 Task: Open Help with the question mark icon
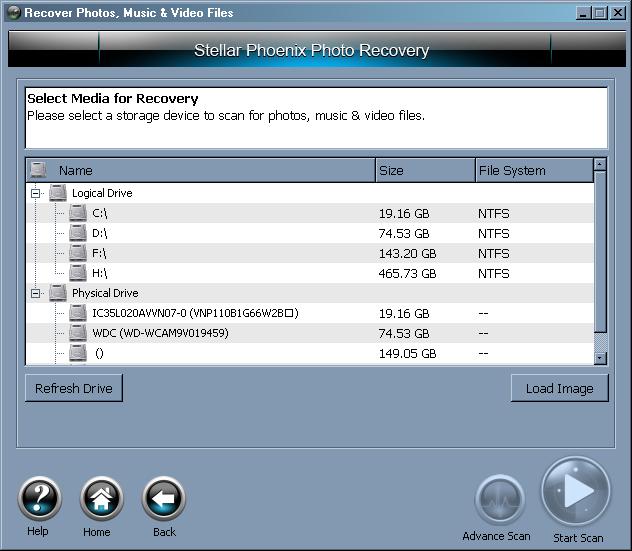pos(40,499)
